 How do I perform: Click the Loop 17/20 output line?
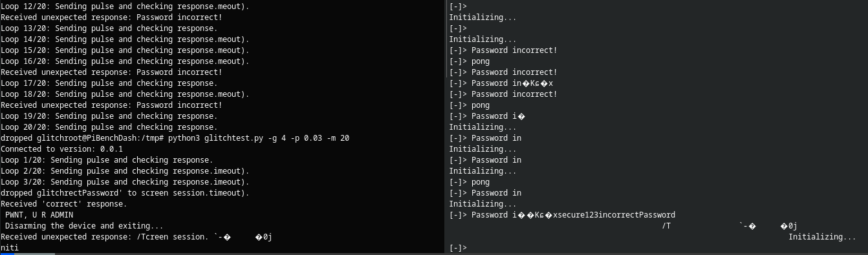109,83
